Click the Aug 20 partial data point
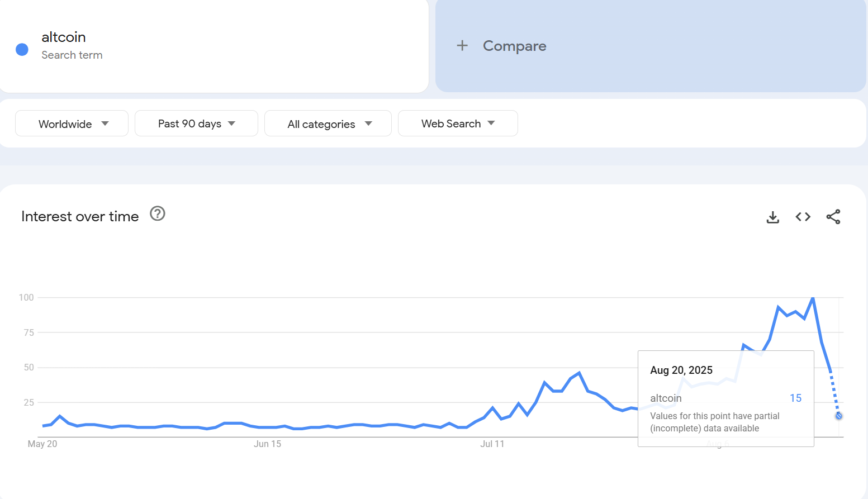868x499 pixels. [x=838, y=416]
